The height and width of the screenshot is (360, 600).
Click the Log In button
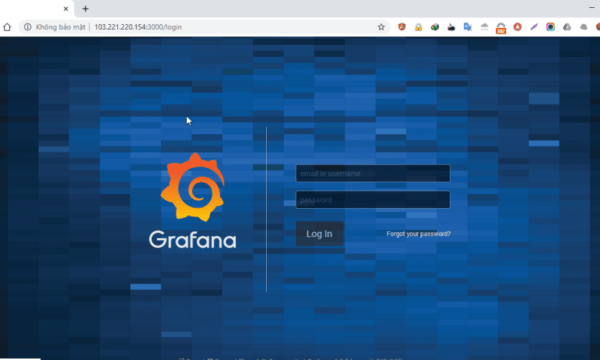coord(320,234)
